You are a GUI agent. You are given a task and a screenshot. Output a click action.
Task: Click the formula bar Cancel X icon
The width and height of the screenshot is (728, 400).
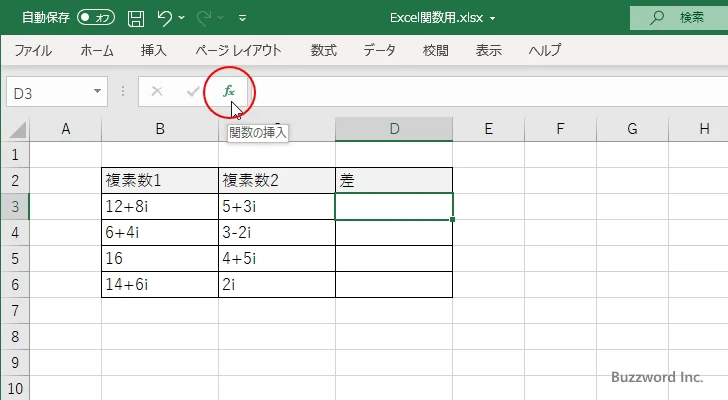point(157,91)
